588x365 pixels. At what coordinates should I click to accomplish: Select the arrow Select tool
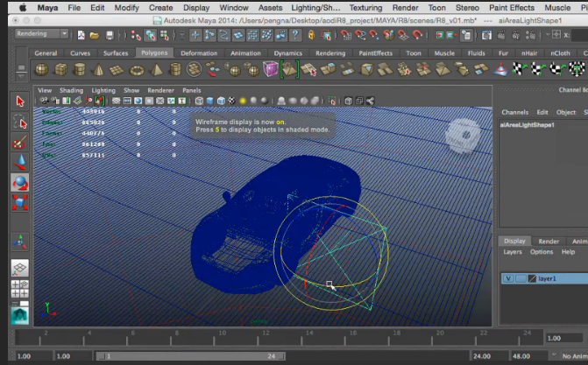click(x=20, y=102)
